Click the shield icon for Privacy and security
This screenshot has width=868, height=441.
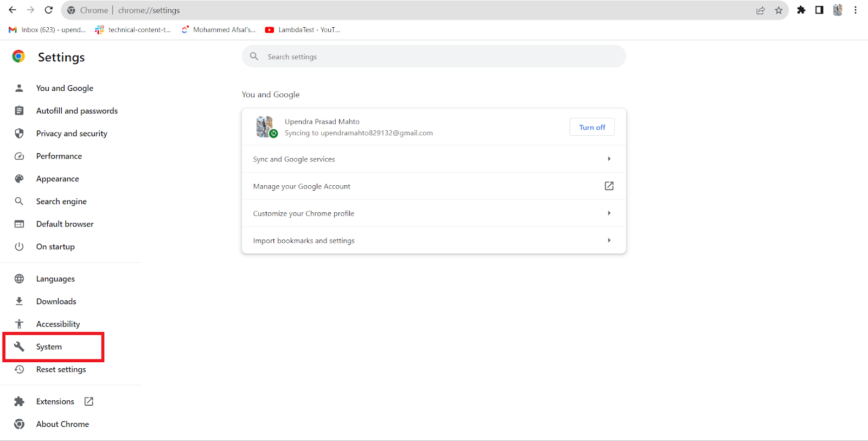click(x=19, y=134)
